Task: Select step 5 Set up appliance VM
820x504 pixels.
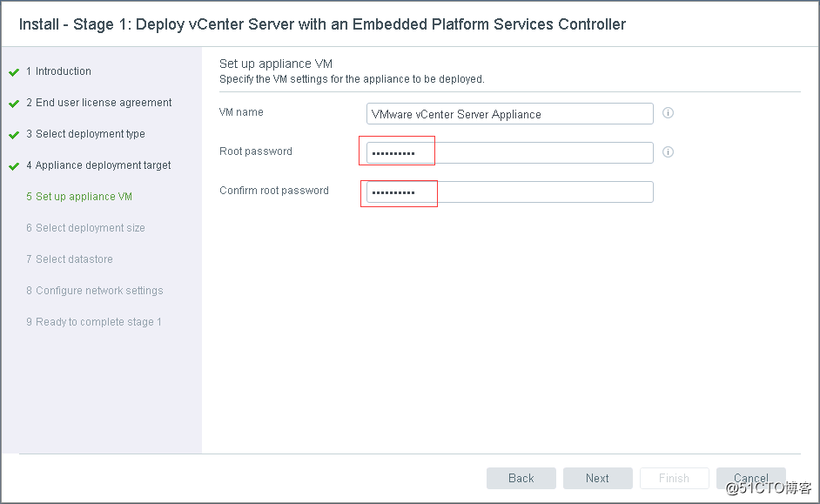Action: coord(79,197)
